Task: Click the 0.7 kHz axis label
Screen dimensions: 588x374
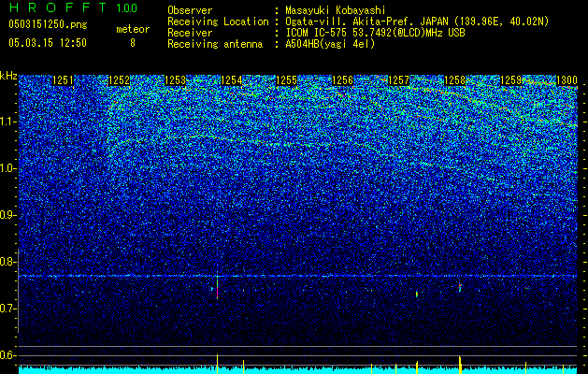Action: 8,309
